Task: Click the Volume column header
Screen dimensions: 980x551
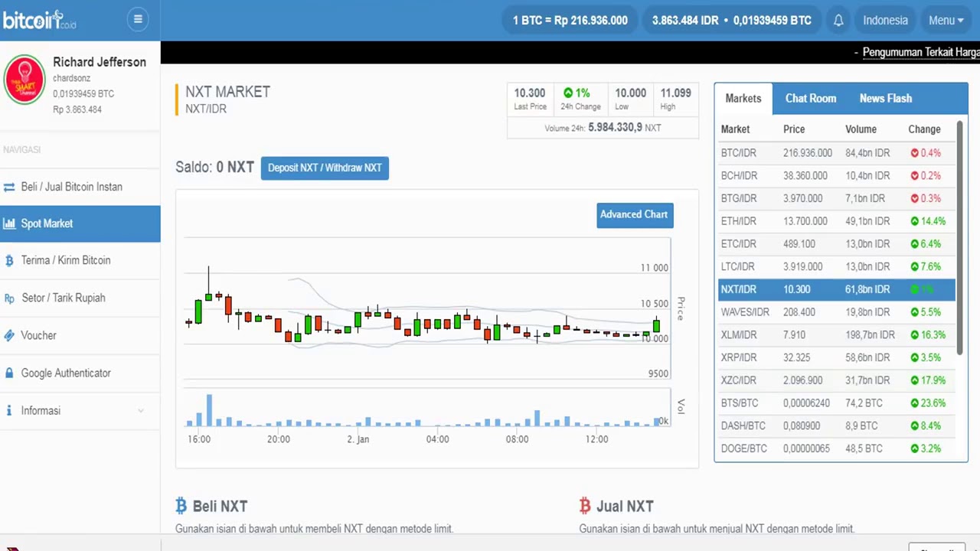Action: [861, 129]
